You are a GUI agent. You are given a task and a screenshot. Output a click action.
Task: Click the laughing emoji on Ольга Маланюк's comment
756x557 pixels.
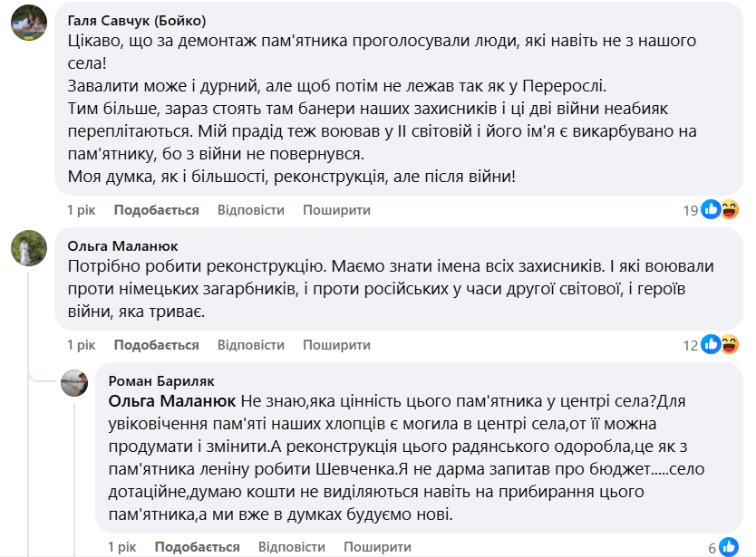click(729, 344)
